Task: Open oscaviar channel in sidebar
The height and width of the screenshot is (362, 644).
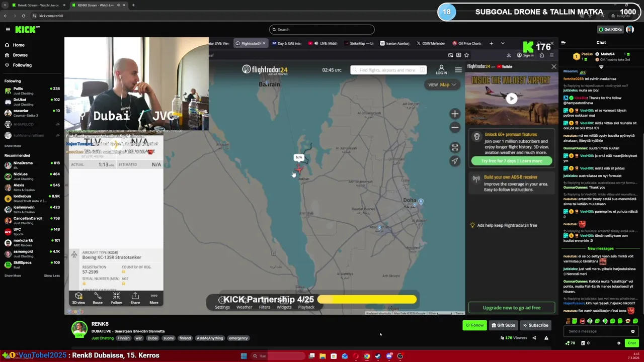Action: click(32, 113)
